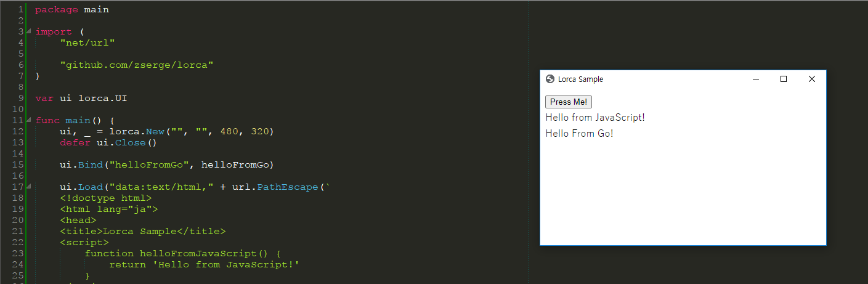
Task: Click the return 'Hello from JavaScript!' line
Action: pos(205,264)
